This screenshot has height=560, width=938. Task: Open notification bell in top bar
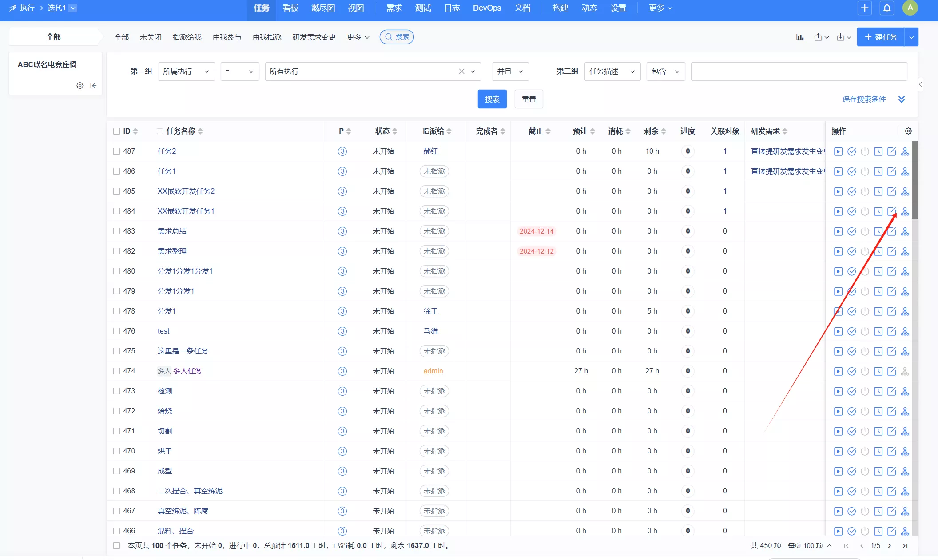887,8
